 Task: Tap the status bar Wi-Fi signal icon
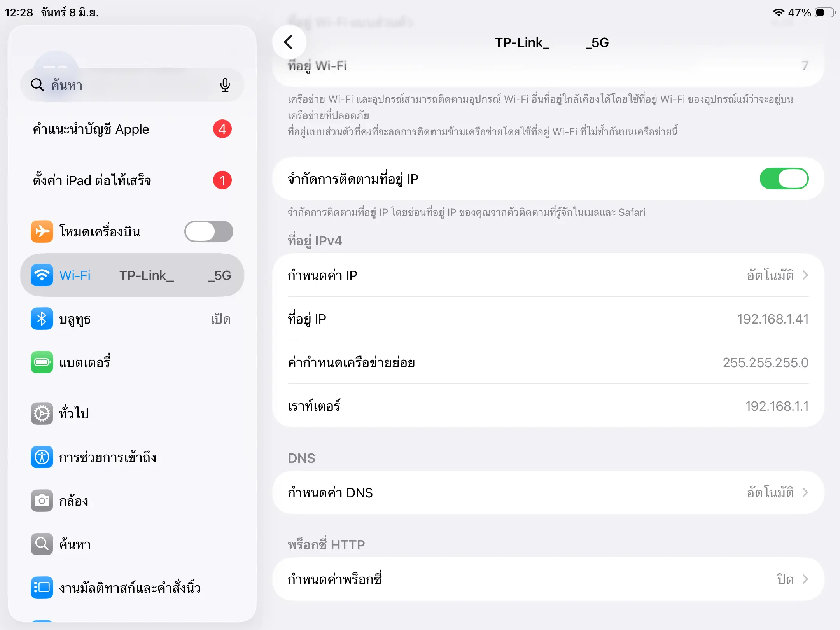pyautogui.click(x=779, y=12)
